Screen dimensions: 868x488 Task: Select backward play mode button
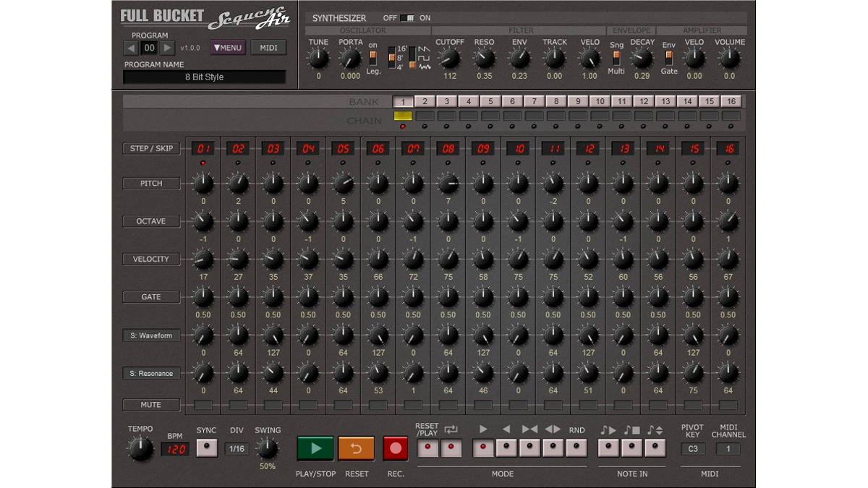point(506,448)
